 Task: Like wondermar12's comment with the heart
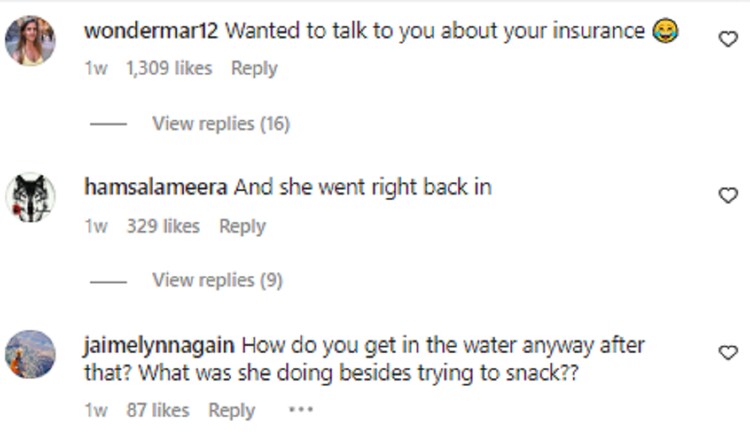pos(728,39)
